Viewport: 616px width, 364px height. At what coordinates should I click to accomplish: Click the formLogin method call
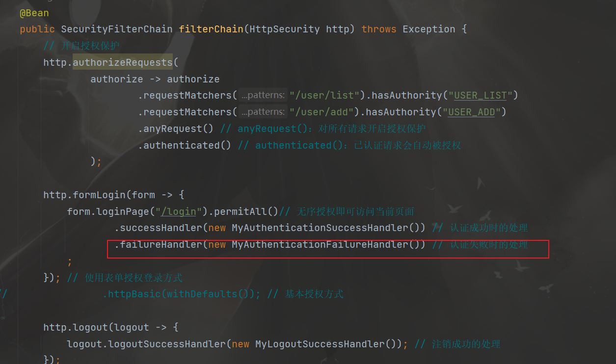tap(99, 195)
